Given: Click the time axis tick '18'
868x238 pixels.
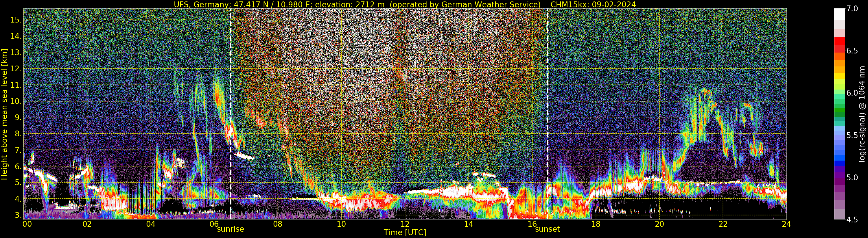Looking at the screenshot, I should click(596, 224).
